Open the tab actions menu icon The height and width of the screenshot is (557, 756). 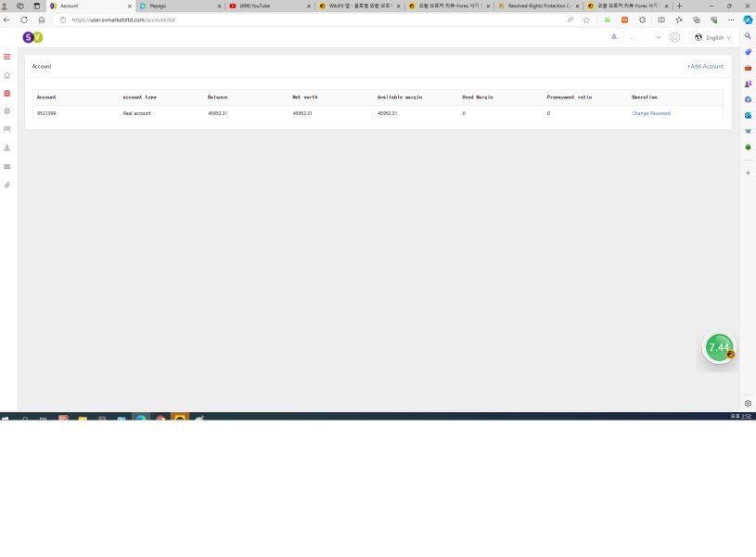[x=37, y=6]
